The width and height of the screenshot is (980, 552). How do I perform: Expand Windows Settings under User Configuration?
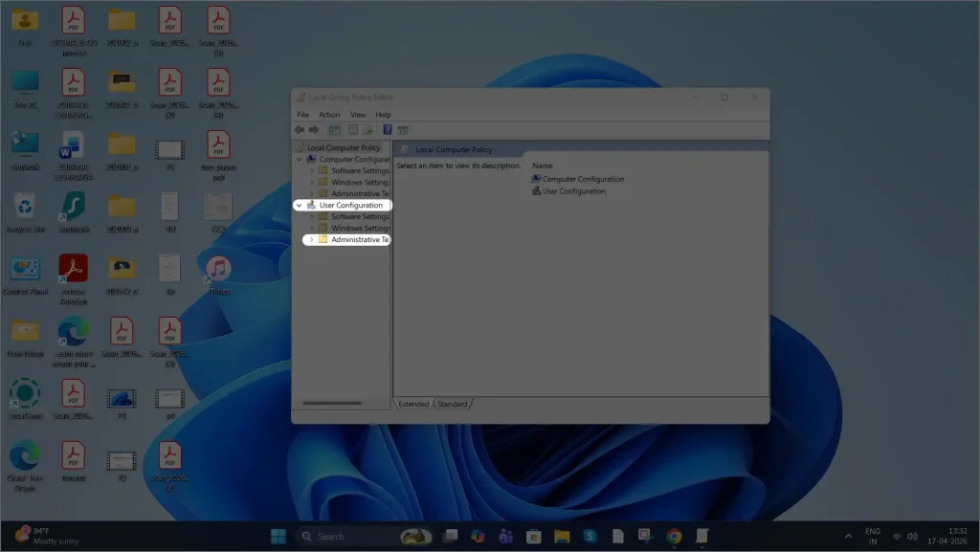312,228
